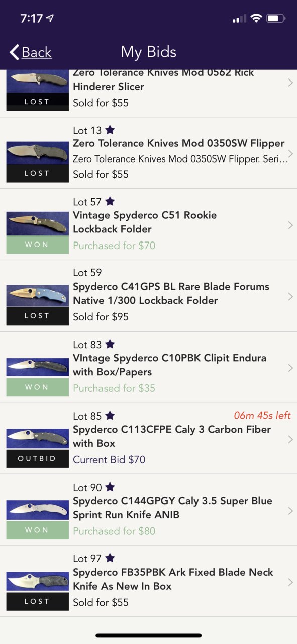This screenshot has width=297, height=644.
Task: Click the WON badge under Lot 90
Action: pyautogui.click(x=38, y=530)
